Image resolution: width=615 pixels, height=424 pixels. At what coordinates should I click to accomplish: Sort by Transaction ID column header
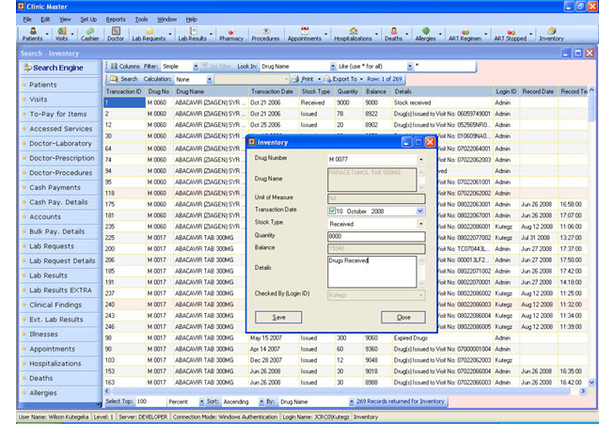(124, 91)
